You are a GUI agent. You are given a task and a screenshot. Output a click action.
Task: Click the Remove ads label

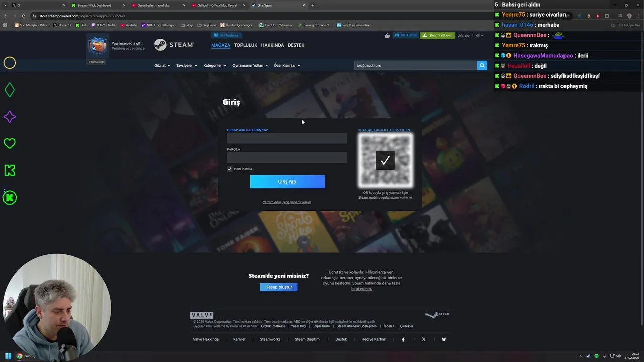point(96,62)
